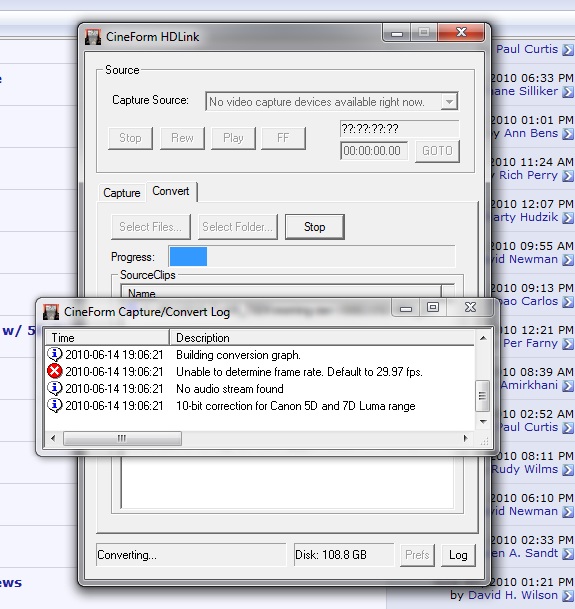Click the Time column header in log
This screenshot has width=575, height=609.
(x=107, y=338)
